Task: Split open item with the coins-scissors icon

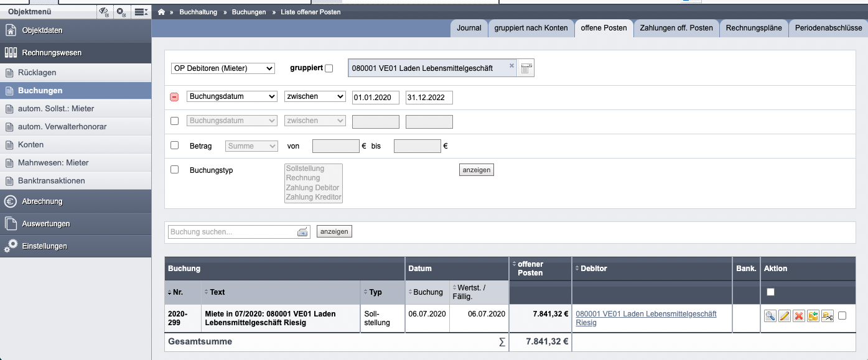Action: pyautogui.click(x=828, y=316)
